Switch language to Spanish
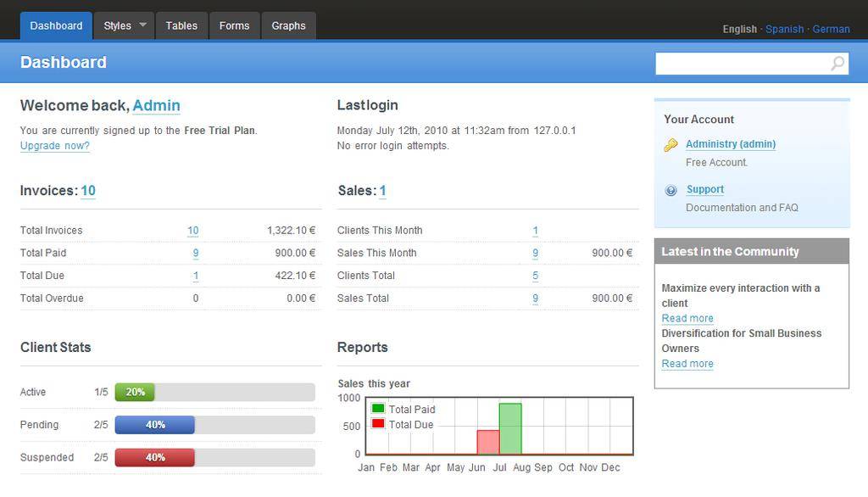 pyautogui.click(x=784, y=29)
